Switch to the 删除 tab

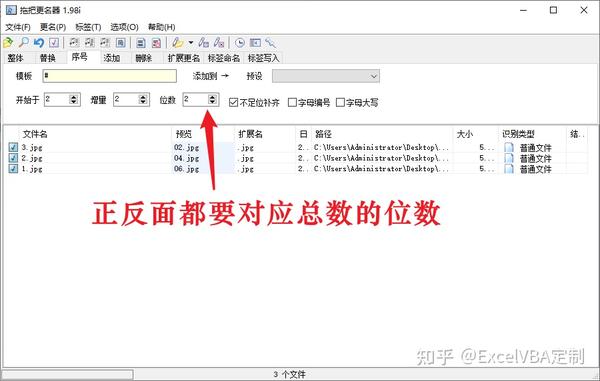point(144,58)
